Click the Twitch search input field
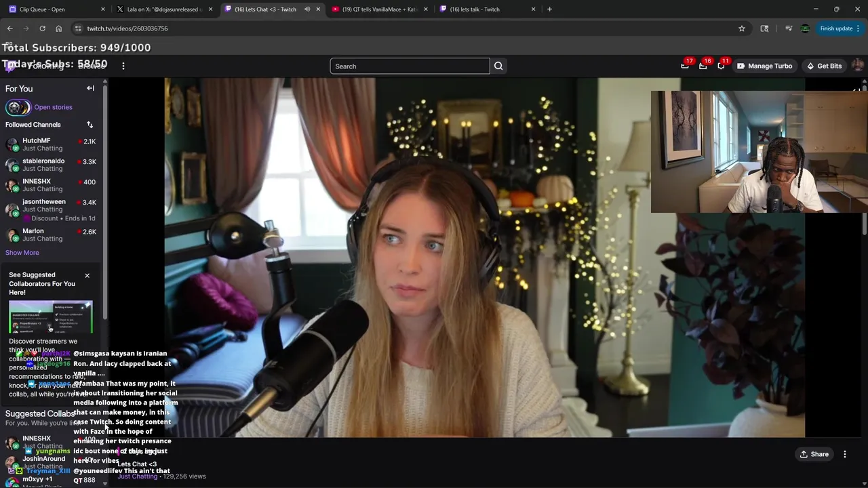The image size is (868, 488). (x=410, y=66)
